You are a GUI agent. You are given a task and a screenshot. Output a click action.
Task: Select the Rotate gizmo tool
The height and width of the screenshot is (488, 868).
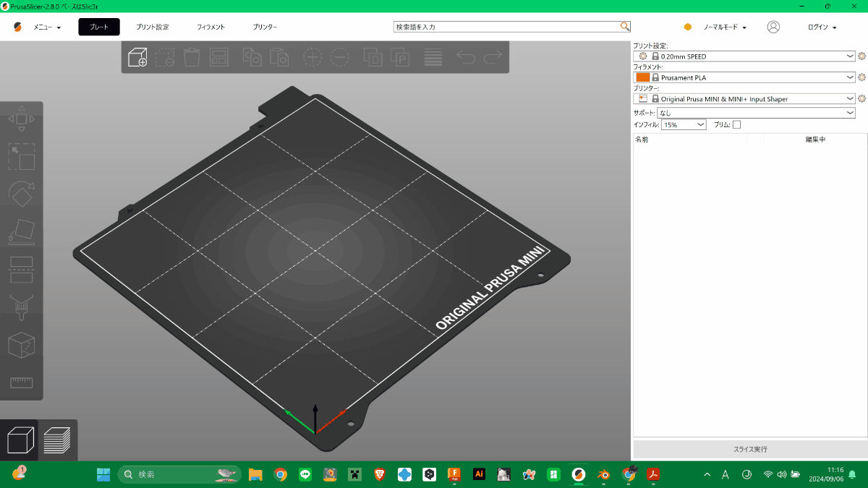[21, 194]
